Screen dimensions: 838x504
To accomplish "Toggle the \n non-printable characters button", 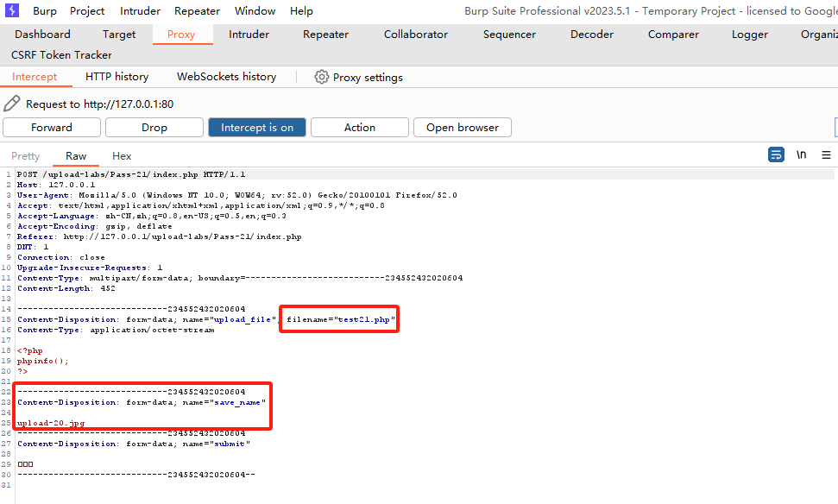I will coord(801,154).
